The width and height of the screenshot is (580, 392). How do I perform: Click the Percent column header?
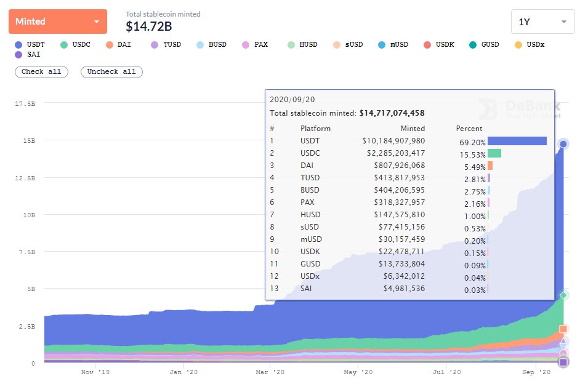(x=469, y=129)
